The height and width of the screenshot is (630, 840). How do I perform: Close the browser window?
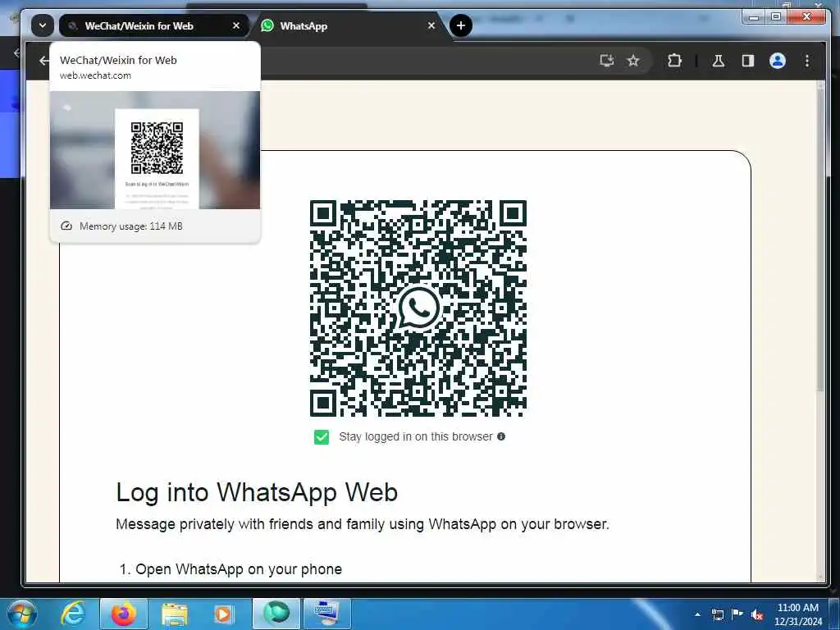click(807, 17)
